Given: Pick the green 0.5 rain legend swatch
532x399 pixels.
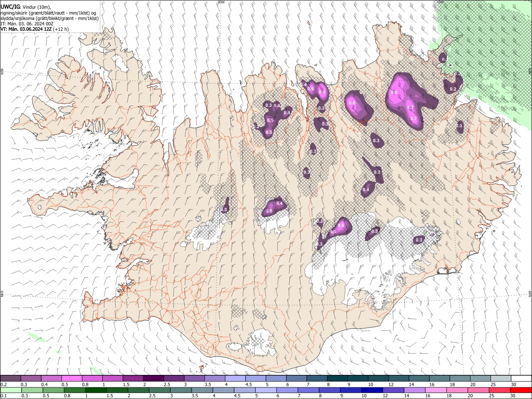Looking at the screenshot, I should (x=54, y=390).
